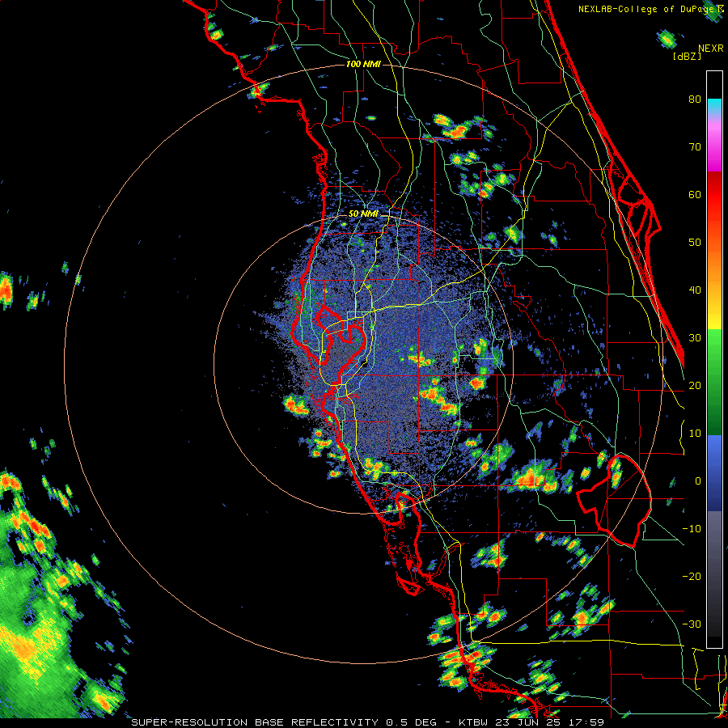This screenshot has height=728, width=728.
Task: Select the 70 value on the dBZ scale
Action: [x=695, y=147]
